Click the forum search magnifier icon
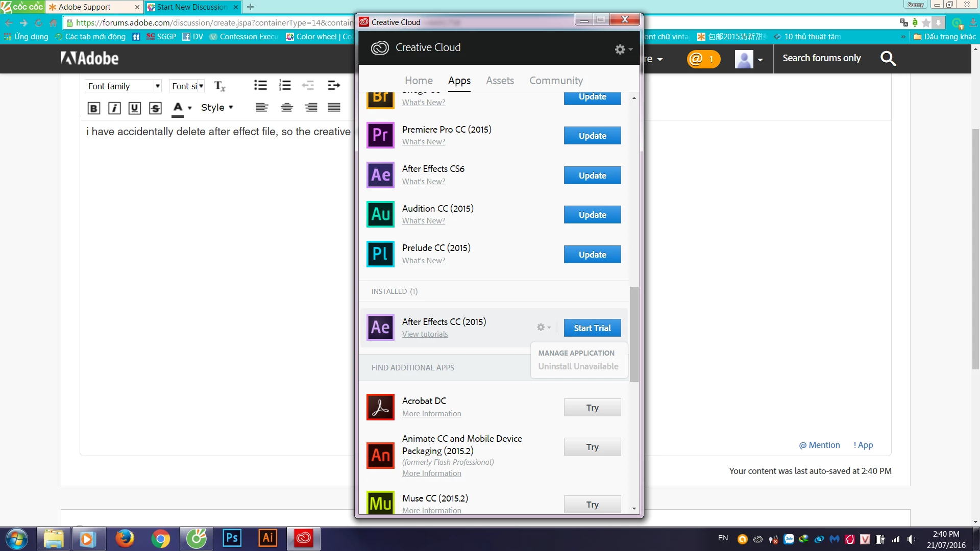The height and width of the screenshot is (551, 980). point(888,59)
